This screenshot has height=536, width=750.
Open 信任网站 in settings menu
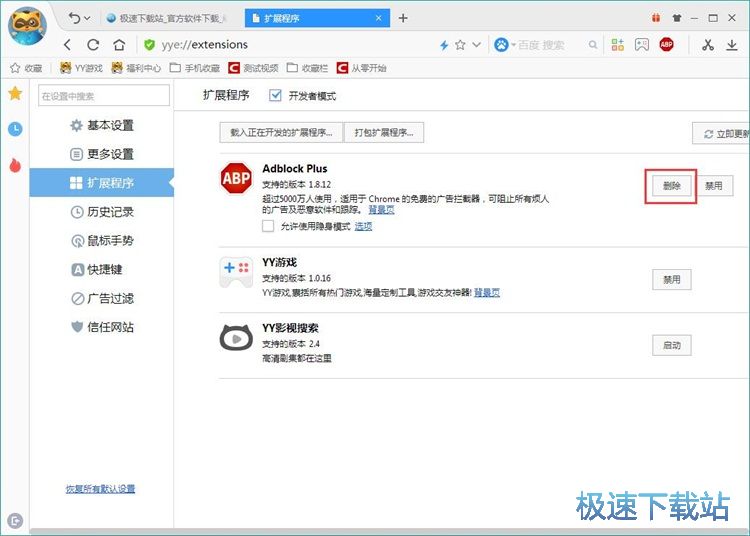pos(102,327)
